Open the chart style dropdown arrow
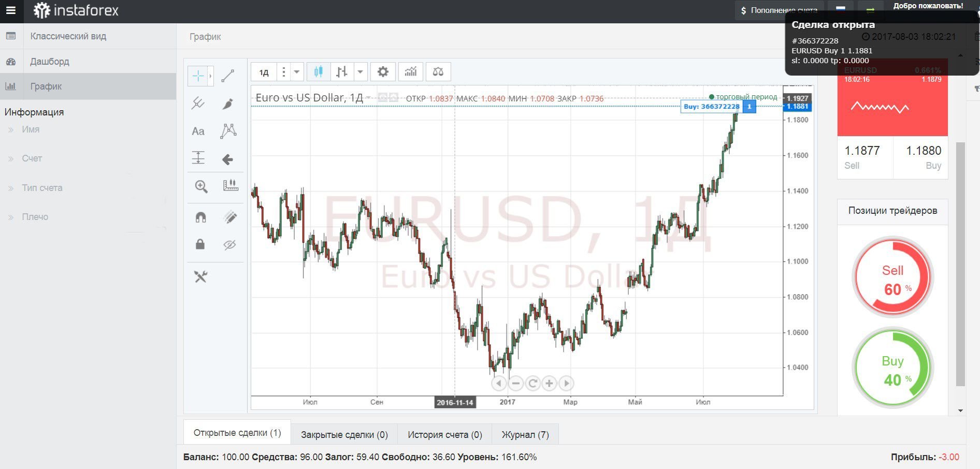 click(361, 72)
